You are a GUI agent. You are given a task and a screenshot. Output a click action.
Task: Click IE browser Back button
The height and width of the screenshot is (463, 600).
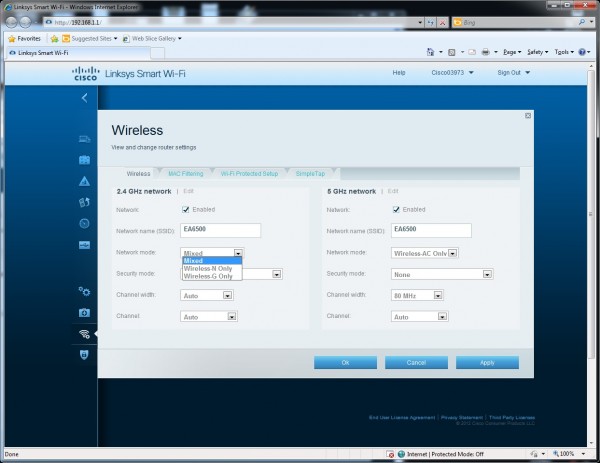coord(11,23)
